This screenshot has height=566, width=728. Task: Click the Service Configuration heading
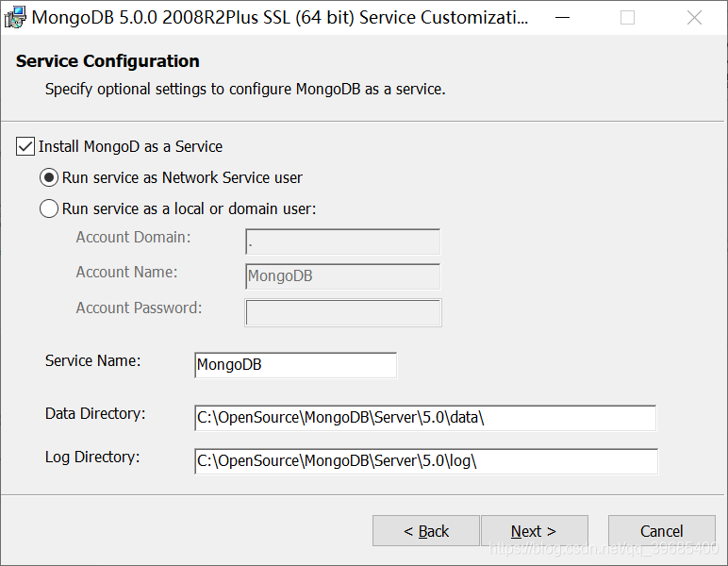(x=108, y=61)
